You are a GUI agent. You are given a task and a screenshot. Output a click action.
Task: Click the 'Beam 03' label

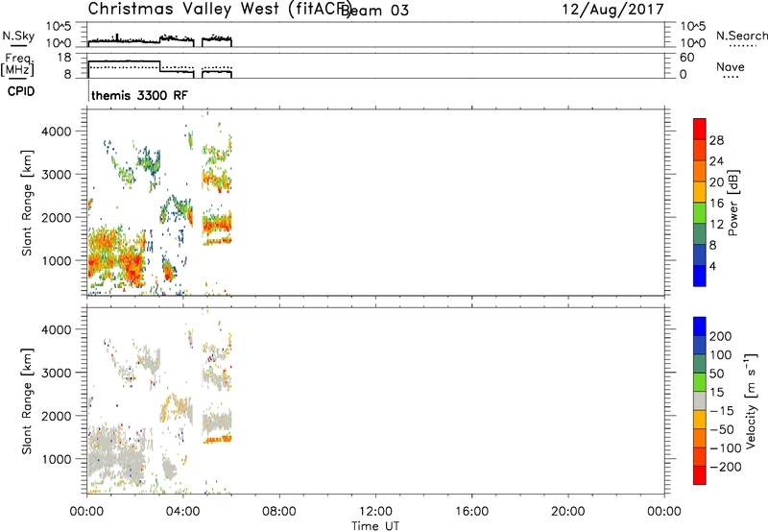coord(374,10)
